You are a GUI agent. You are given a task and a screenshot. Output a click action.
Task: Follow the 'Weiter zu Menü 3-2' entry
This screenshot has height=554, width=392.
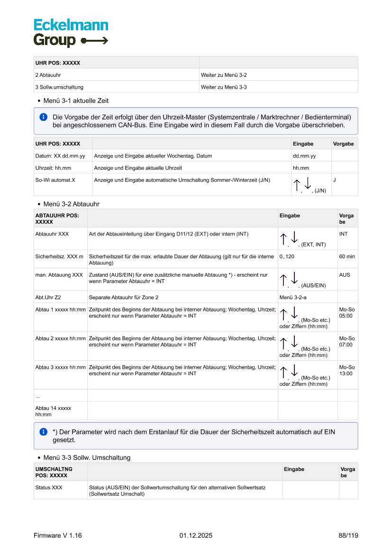pos(224,75)
